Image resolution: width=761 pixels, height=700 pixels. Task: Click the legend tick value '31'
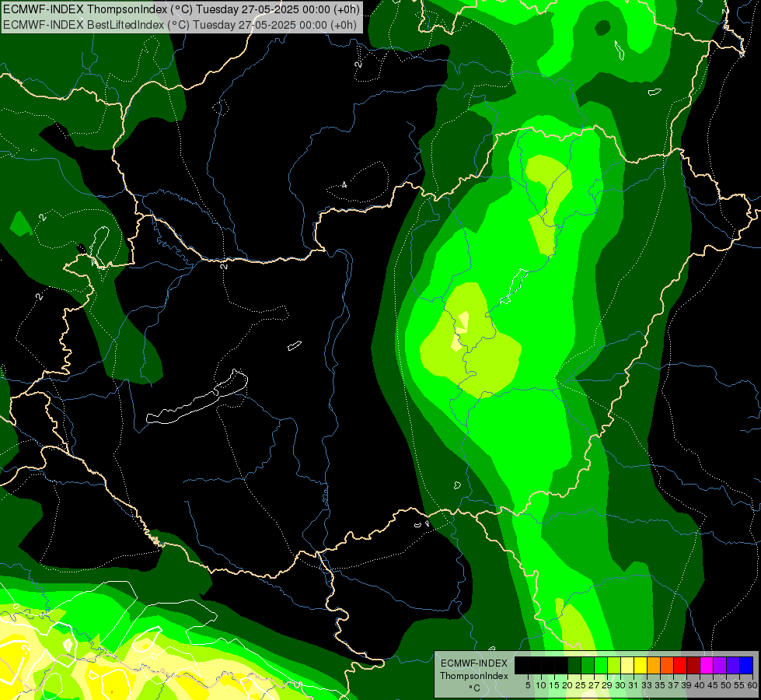tap(634, 685)
